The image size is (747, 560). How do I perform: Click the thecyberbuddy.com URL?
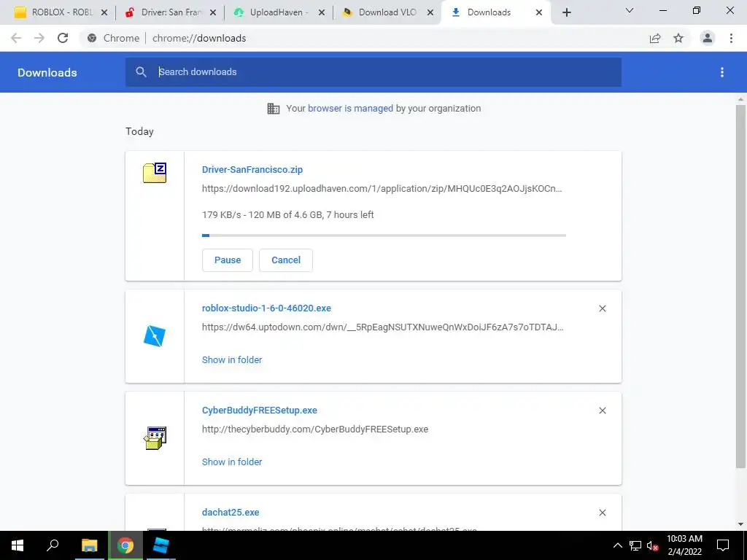pos(315,429)
